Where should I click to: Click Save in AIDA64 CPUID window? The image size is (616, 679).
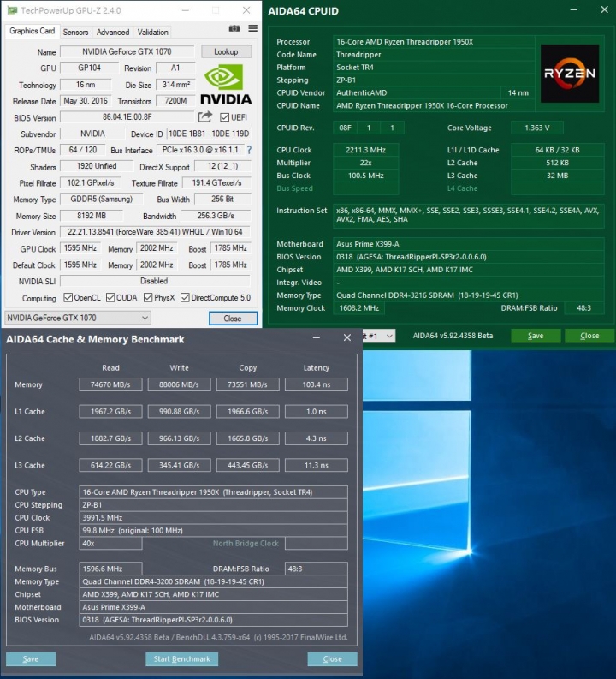pos(536,336)
